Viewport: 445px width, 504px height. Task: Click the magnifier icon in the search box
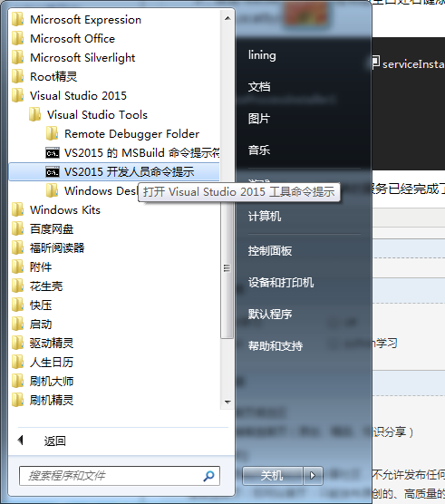208,476
